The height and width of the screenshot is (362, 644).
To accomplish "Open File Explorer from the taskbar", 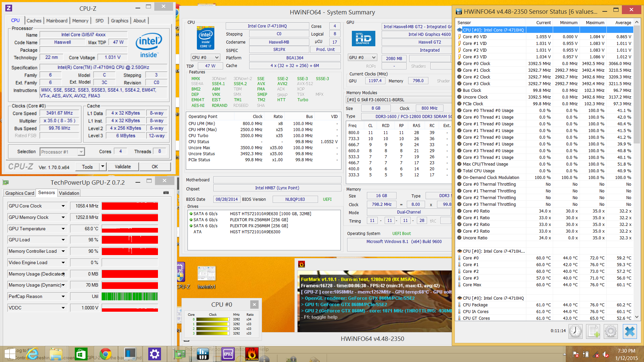I will pyautogui.click(x=56, y=354).
